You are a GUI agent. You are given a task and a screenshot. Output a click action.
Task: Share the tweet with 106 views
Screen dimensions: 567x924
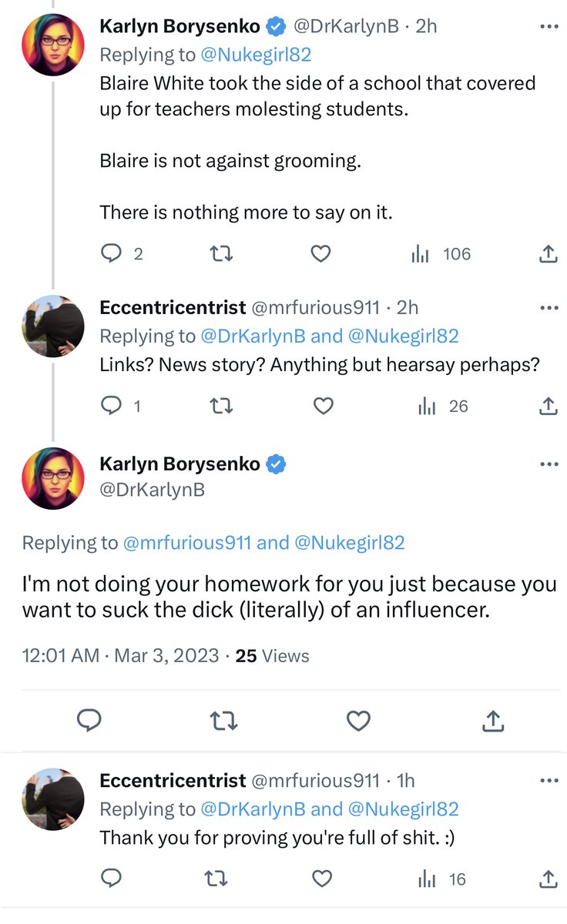(x=548, y=253)
